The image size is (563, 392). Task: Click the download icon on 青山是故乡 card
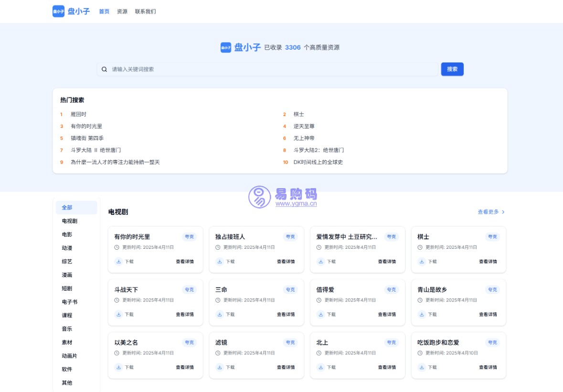click(422, 315)
